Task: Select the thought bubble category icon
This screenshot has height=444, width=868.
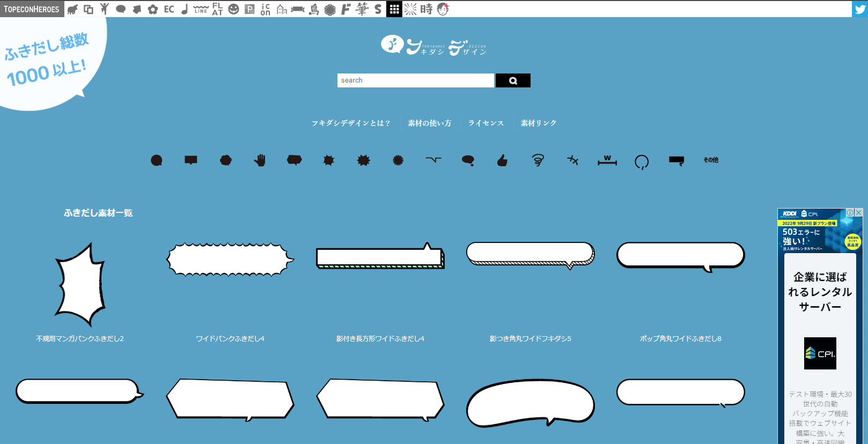Action: click(x=468, y=160)
